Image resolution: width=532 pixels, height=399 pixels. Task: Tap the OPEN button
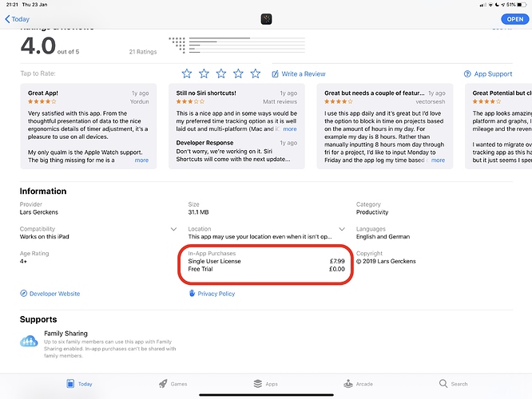pos(514,19)
